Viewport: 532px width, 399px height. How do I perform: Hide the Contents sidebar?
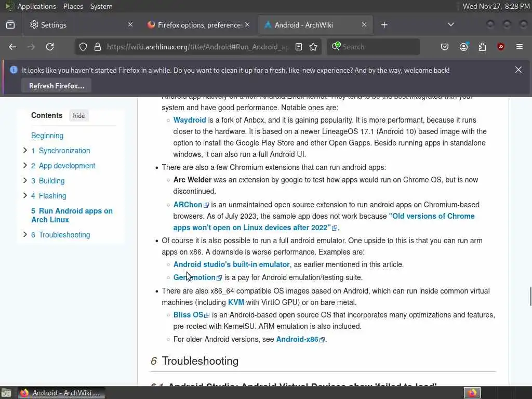79,116
